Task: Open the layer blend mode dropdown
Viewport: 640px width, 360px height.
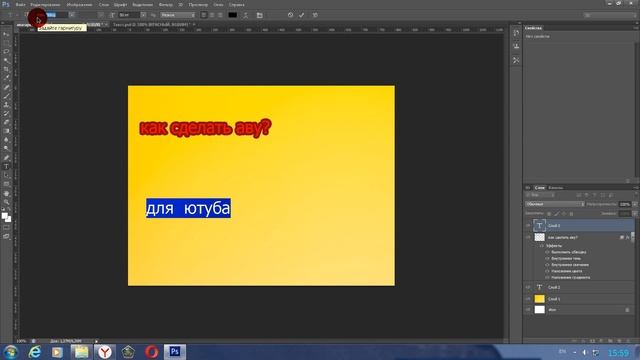Action: (x=555, y=204)
